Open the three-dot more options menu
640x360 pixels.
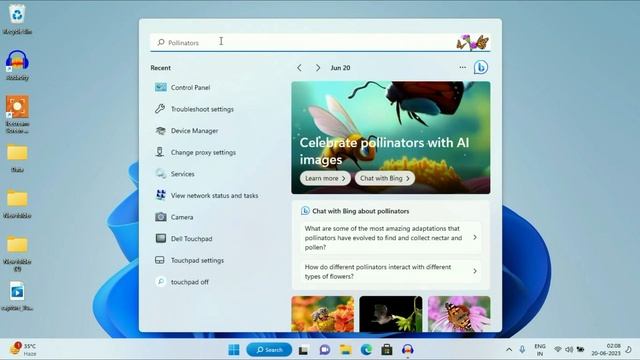462,67
